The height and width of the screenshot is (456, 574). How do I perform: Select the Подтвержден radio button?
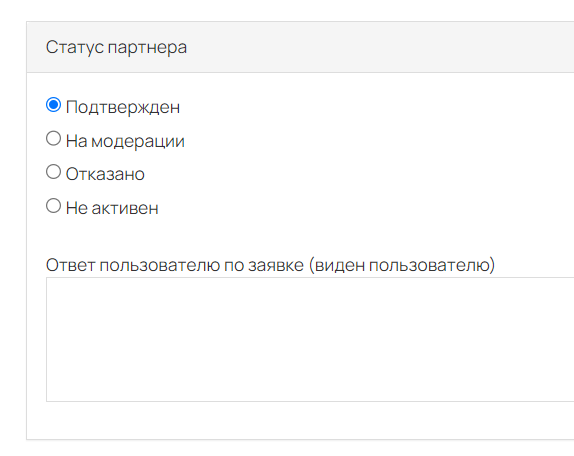53,105
